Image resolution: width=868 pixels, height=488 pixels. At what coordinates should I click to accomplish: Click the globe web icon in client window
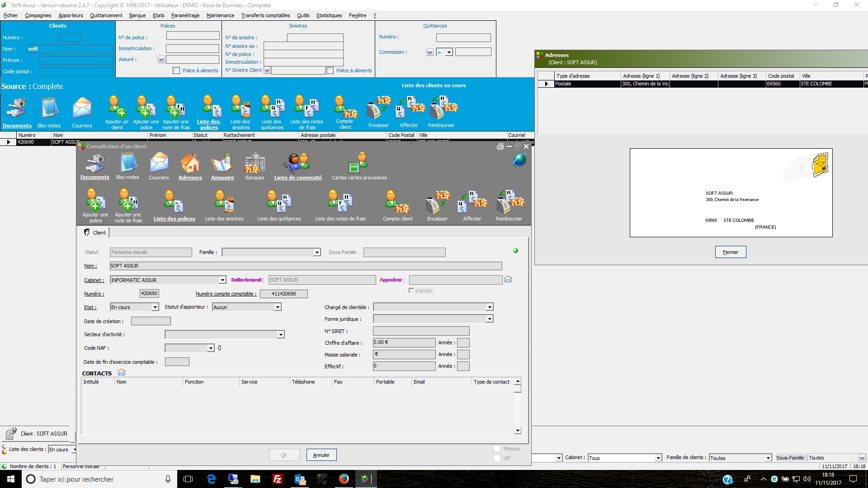point(519,160)
